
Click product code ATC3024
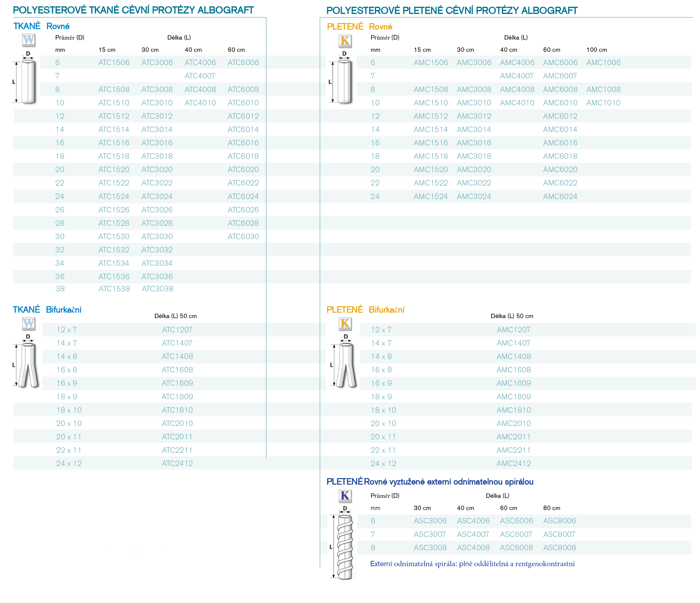pos(157,196)
